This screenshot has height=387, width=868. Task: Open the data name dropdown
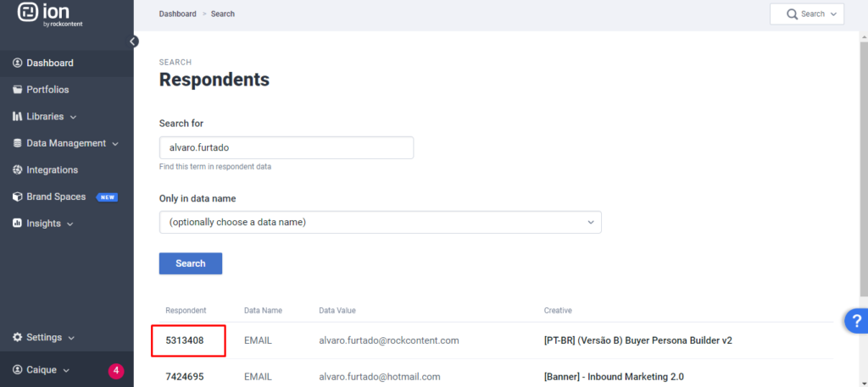tap(380, 222)
